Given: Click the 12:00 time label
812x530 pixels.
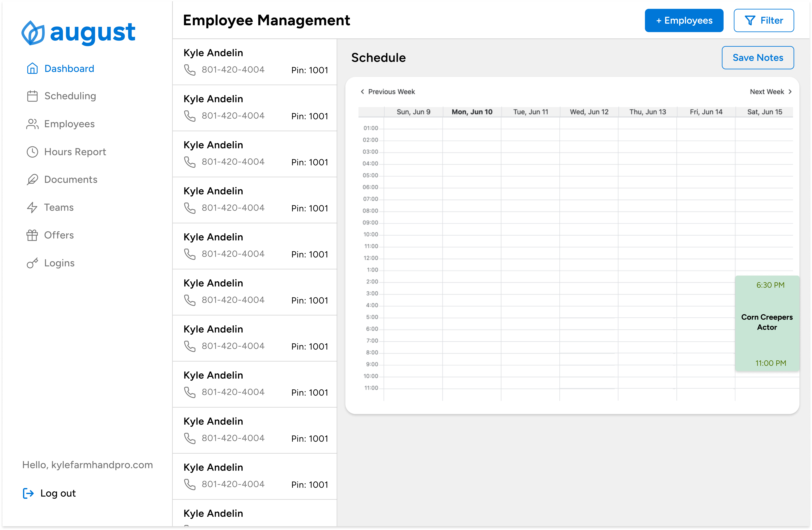Looking at the screenshot, I should 371,258.
